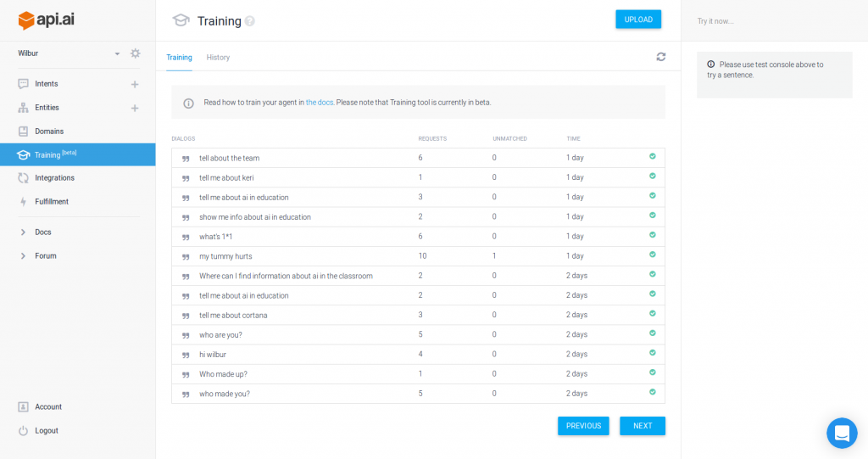Add a new entity with plus icon
The image size is (868, 459).
click(x=135, y=108)
